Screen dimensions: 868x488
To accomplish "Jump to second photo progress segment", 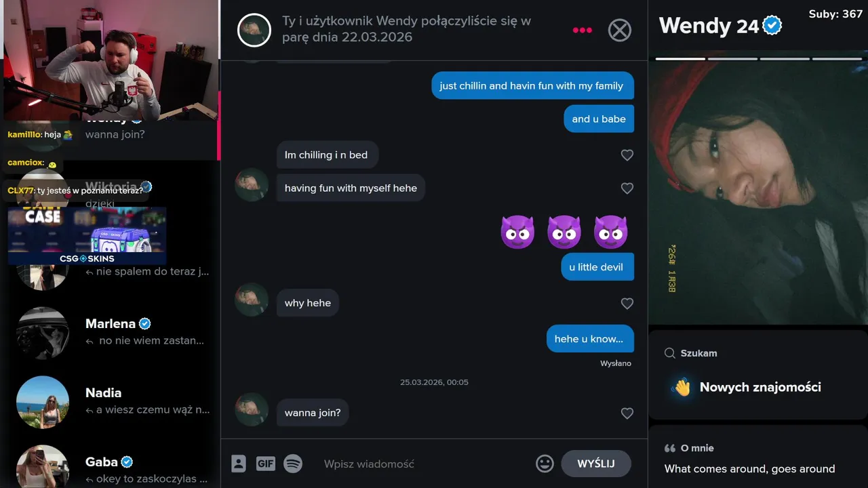I will click(732, 59).
